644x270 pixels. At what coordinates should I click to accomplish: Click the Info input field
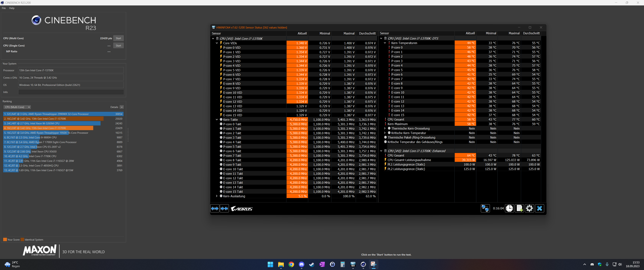[71, 92]
